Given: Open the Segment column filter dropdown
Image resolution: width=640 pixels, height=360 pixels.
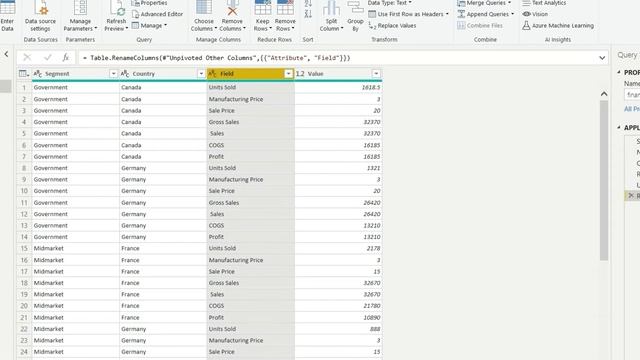Looking at the screenshot, I should pos(113,73).
